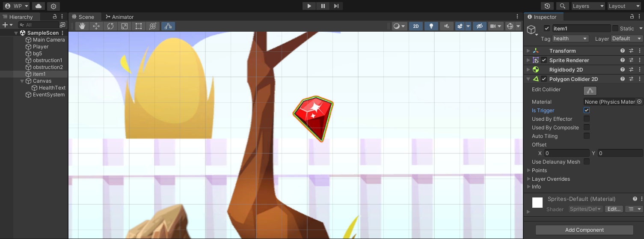Toggle scene lighting with the lightbulb icon

431,26
